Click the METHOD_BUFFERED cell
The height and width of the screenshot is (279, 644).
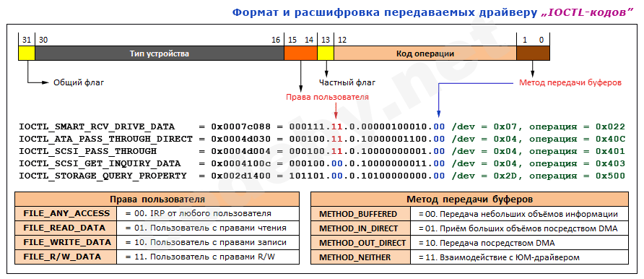pos(360,214)
